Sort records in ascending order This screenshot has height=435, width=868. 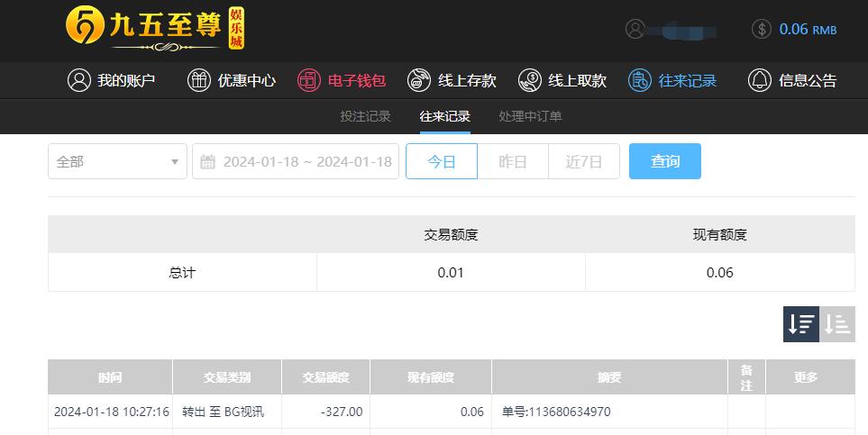tap(837, 323)
